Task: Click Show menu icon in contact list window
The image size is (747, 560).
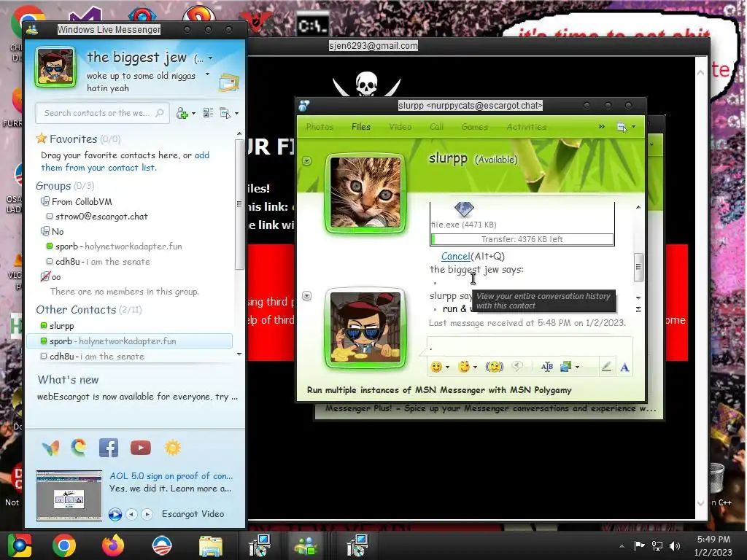Action: (225, 113)
